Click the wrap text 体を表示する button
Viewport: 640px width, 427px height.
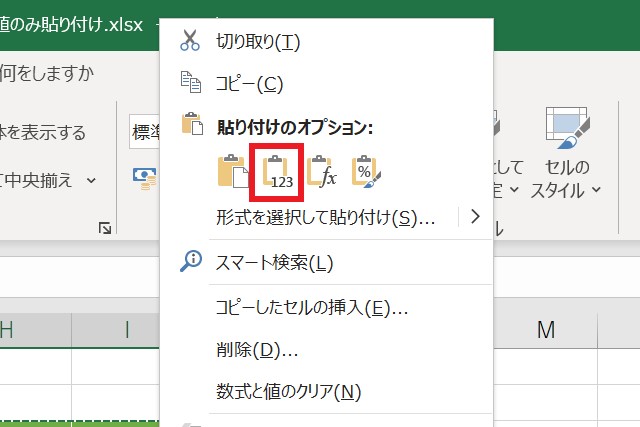[x=43, y=132]
